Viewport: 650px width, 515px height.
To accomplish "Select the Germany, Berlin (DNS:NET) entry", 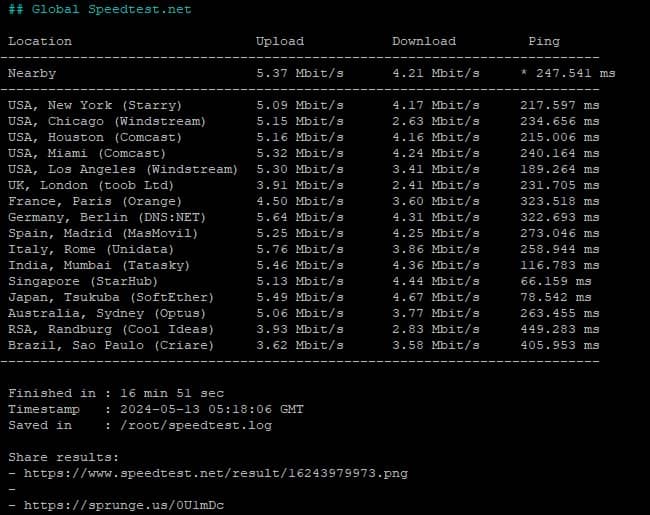I will [x=107, y=217].
